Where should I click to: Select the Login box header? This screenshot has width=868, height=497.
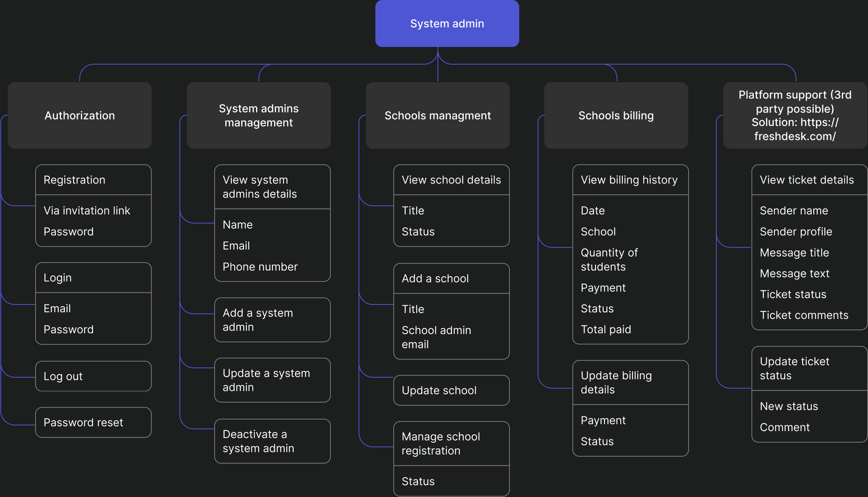click(93, 278)
